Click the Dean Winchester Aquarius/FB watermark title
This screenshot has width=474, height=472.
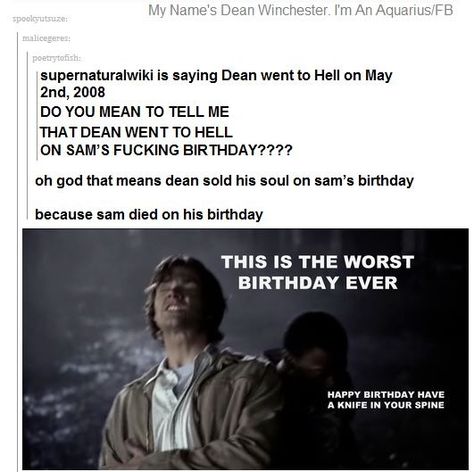(x=300, y=10)
